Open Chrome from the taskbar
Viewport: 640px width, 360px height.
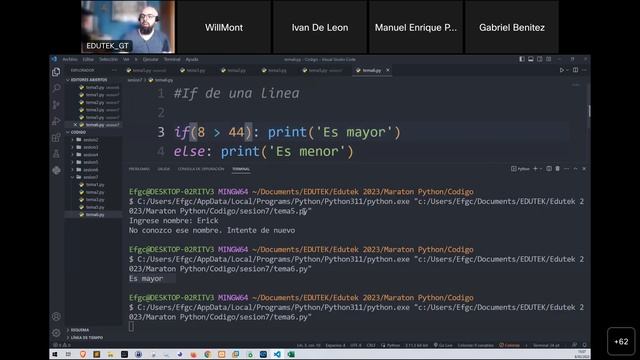click(x=208, y=354)
